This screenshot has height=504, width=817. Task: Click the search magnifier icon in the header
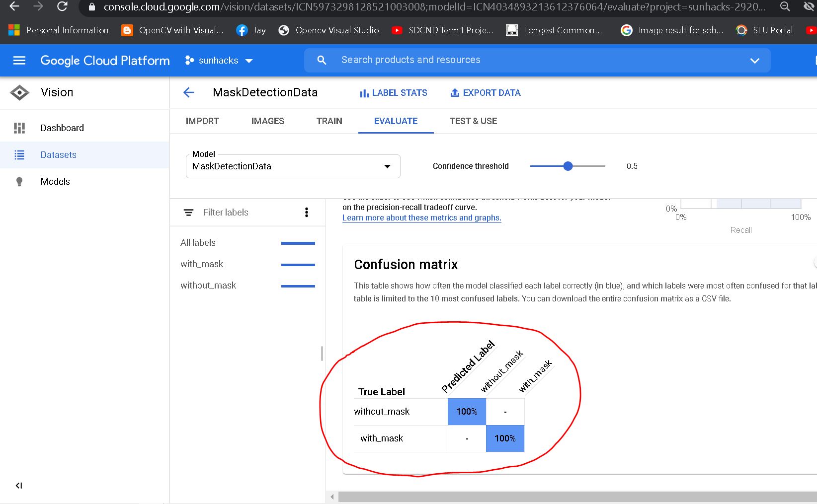pyautogui.click(x=322, y=60)
